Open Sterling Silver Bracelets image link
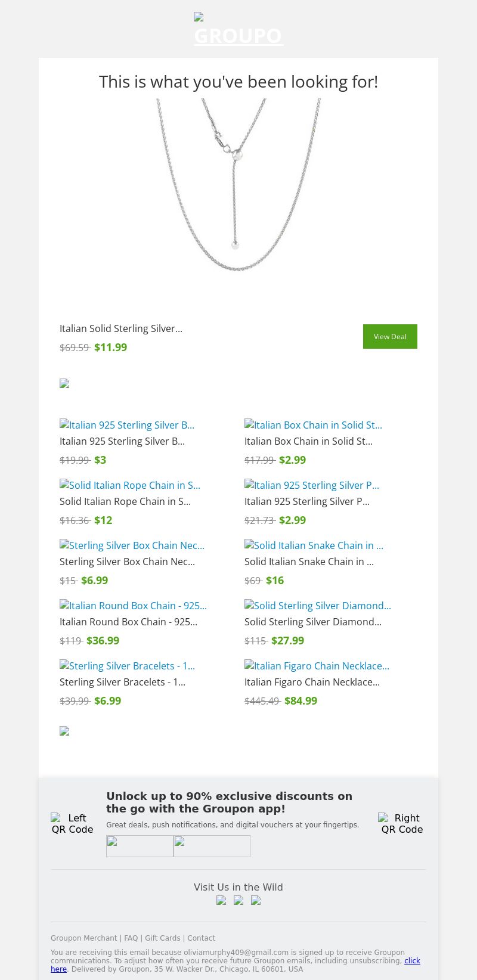 [127, 666]
